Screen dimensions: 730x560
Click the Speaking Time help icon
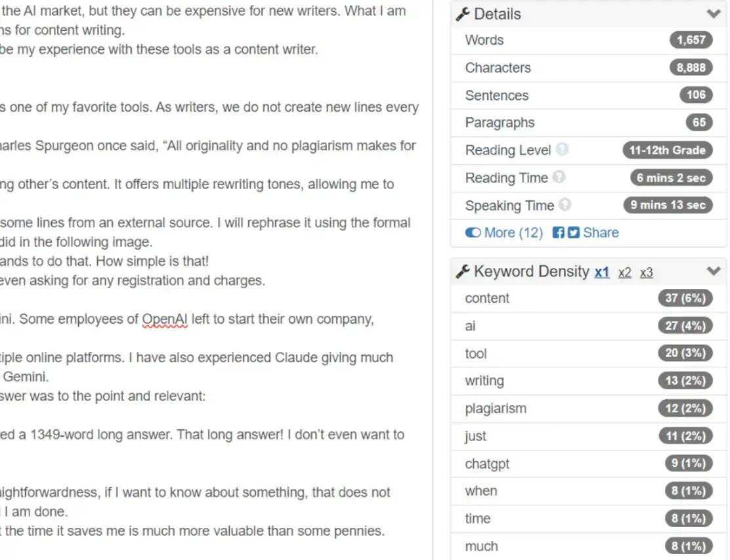[x=565, y=205]
